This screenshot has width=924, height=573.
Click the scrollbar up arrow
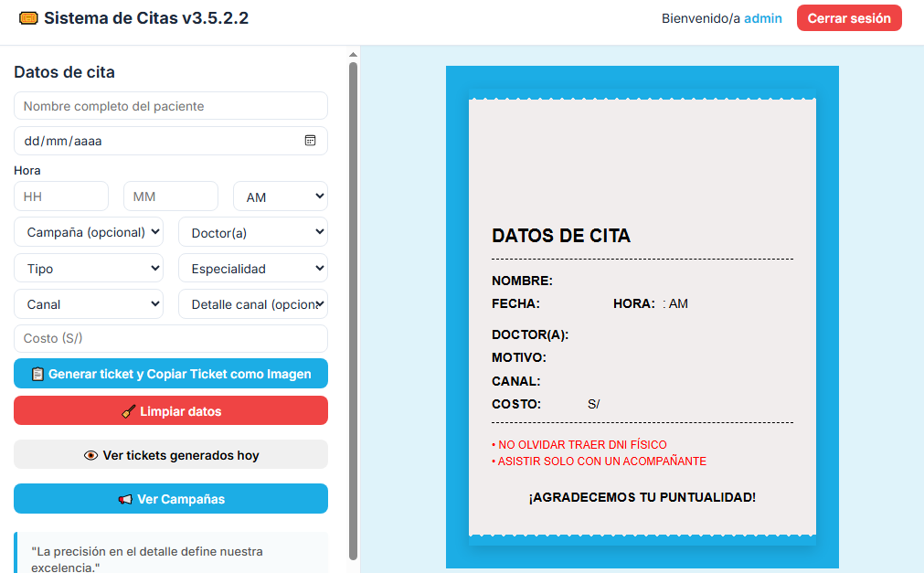click(353, 54)
